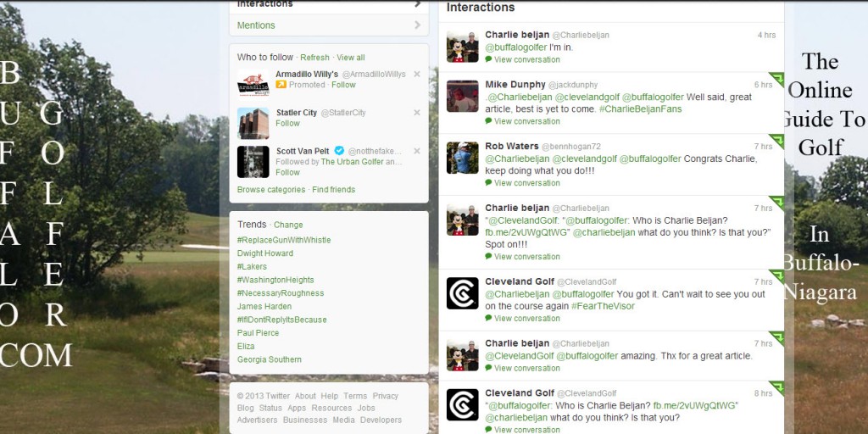This screenshot has height=434, width=868.
Task: Open the Jobs footer link
Action: [366, 408]
